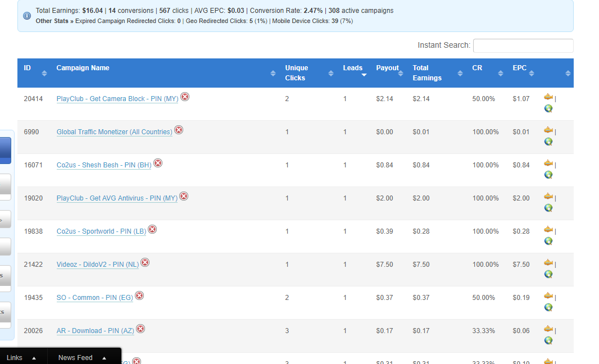Image resolution: width=599 pixels, height=364 pixels.
Task: Click orange submarine icon in row 6990
Action: tap(548, 130)
